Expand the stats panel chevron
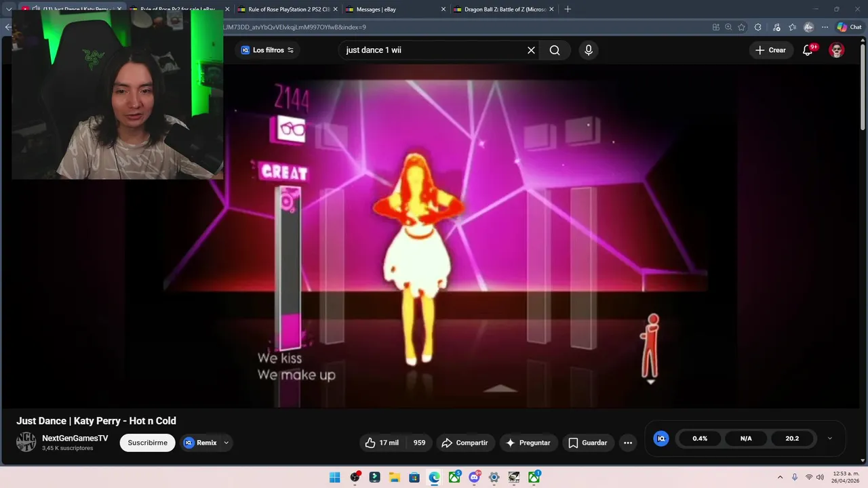Image resolution: width=868 pixels, height=488 pixels. 829,439
